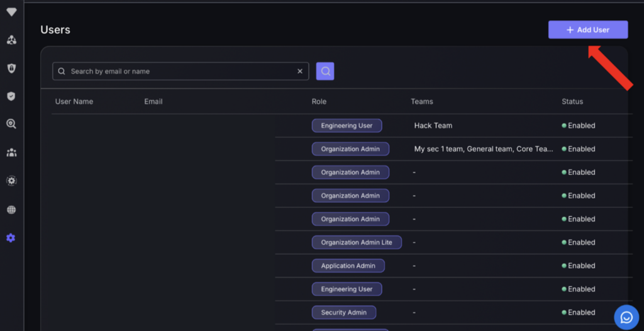Open the connected nodes sidebar icon
The width and height of the screenshot is (644, 331).
tap(11, 40)
